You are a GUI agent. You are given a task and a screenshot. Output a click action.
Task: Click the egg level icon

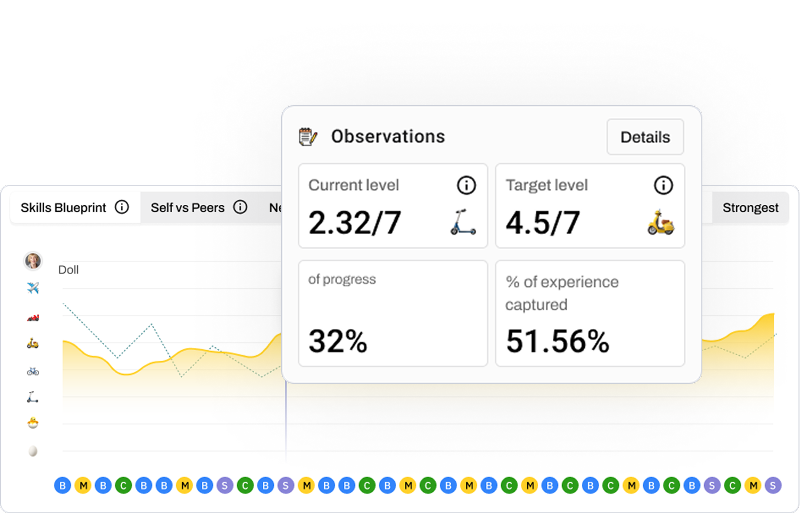33,451
